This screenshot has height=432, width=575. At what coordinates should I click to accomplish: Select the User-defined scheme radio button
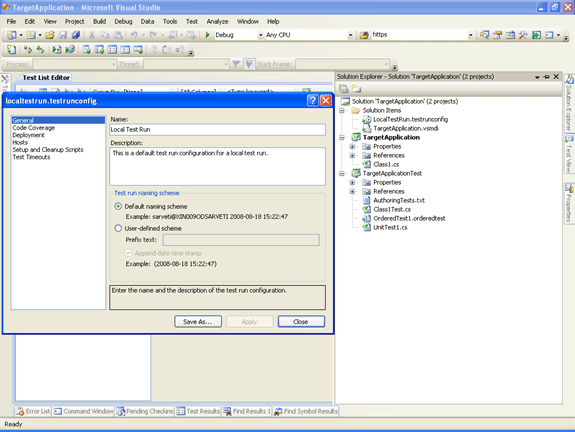(118, 228)
